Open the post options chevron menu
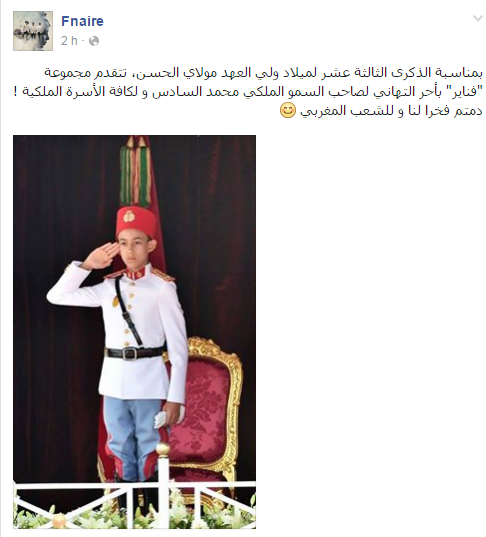Screen dimensions: 486x537 [477, 18]
